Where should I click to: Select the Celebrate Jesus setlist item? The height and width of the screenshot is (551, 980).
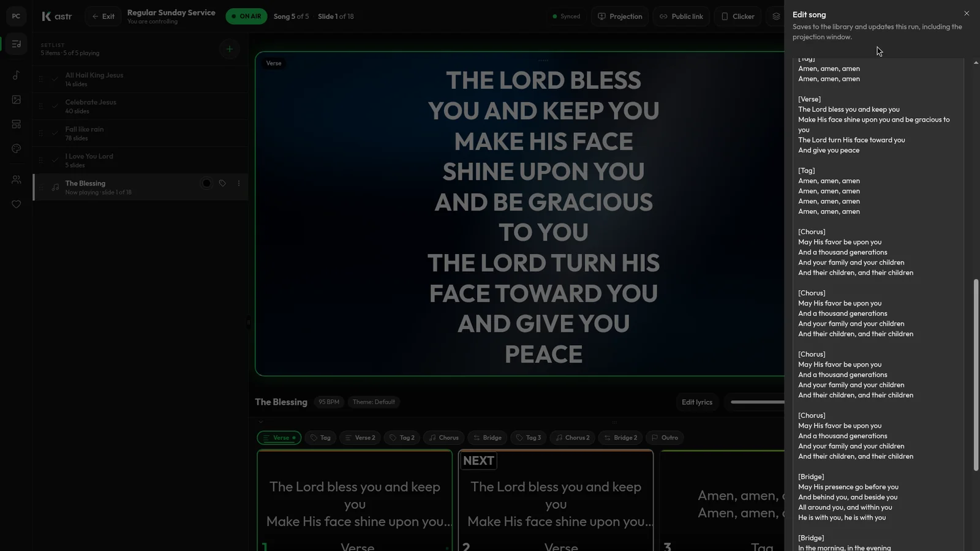click(x=141, y=106)
